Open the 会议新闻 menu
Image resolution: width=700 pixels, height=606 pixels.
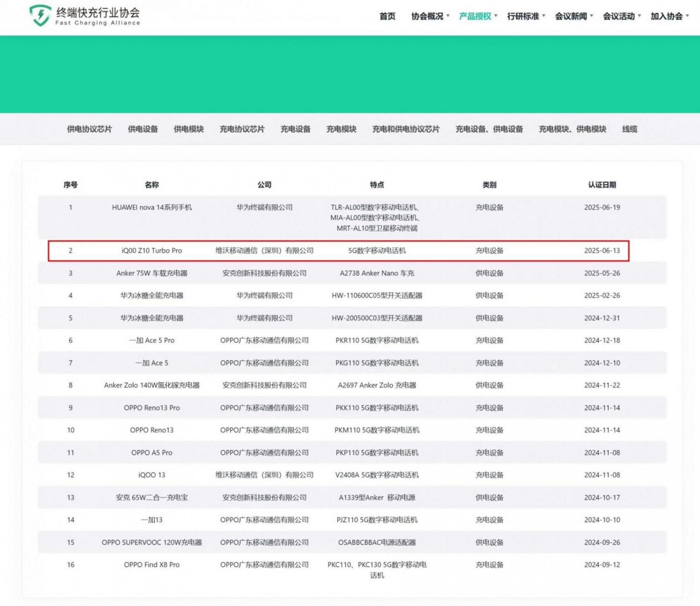573,16
